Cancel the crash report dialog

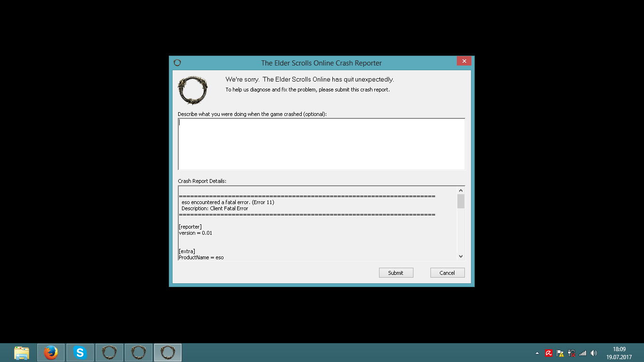pyautogui.click(x=447, y=273)
